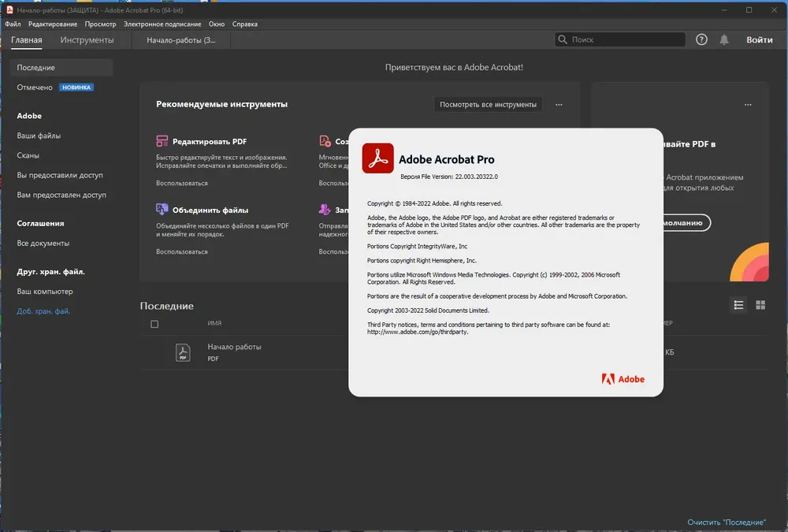Viewport: 788px width, 532px height.
Task: Open more options on the right promo card
Action: click(748, 105)
